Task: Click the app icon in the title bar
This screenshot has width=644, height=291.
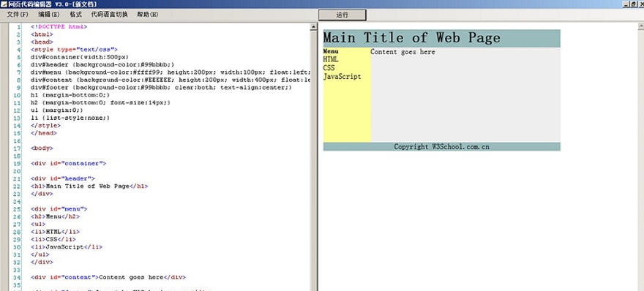Action: pyautogui.click(x=4, y=4)
